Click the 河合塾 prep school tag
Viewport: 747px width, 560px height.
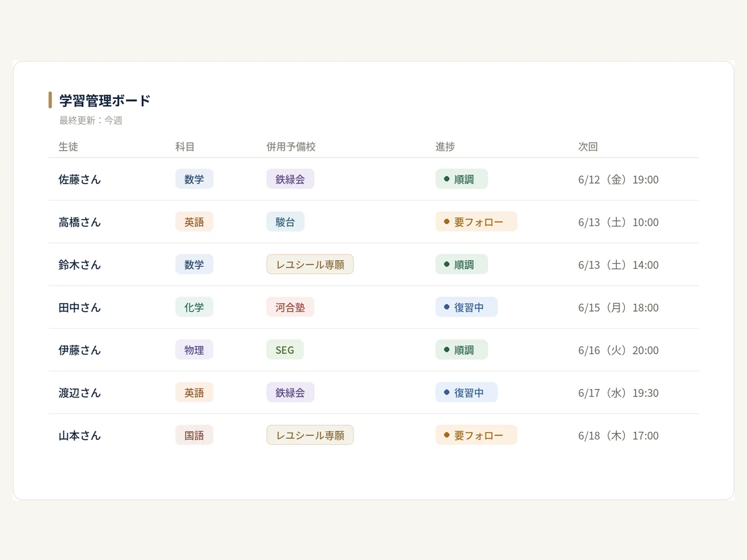290,307
